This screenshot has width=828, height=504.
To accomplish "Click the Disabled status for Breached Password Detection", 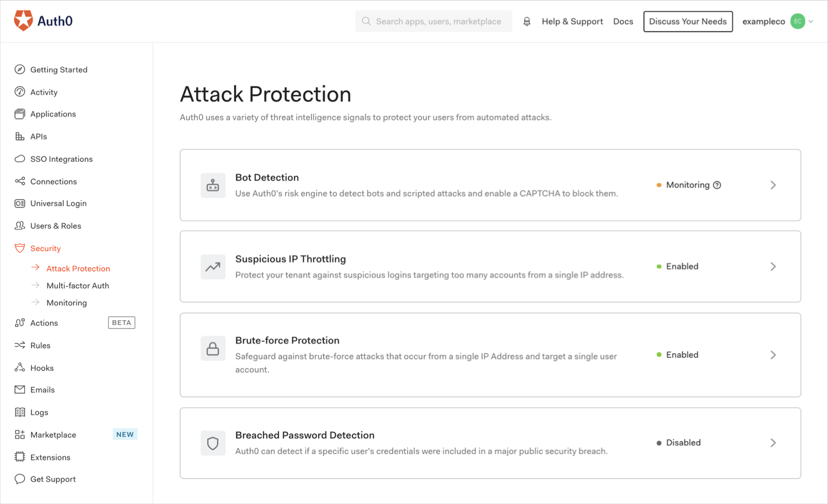I will click(x=683, y=442).
